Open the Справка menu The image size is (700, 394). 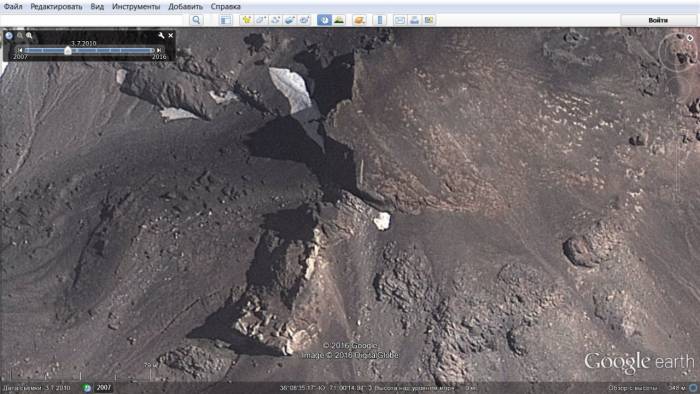tap(225, 7)
